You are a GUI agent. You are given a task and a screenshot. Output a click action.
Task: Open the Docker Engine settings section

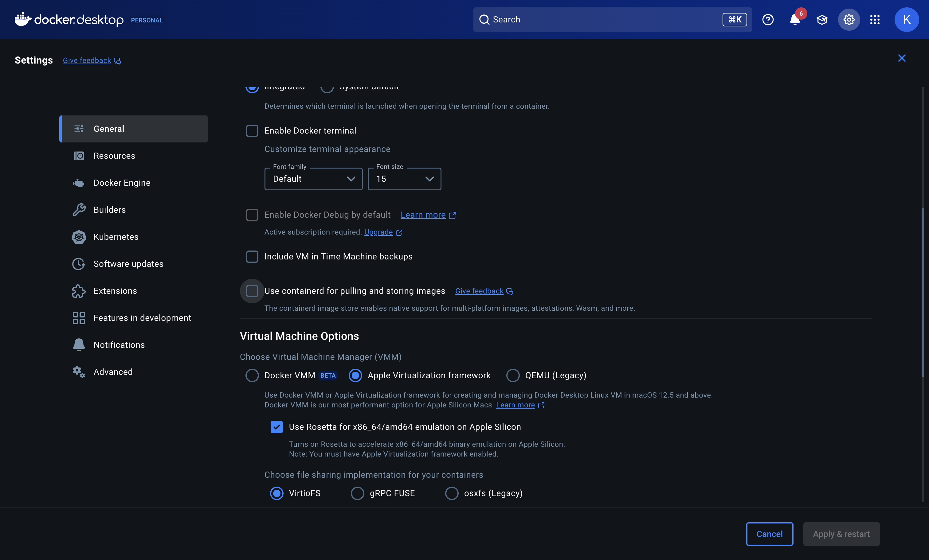click(122, 183)
